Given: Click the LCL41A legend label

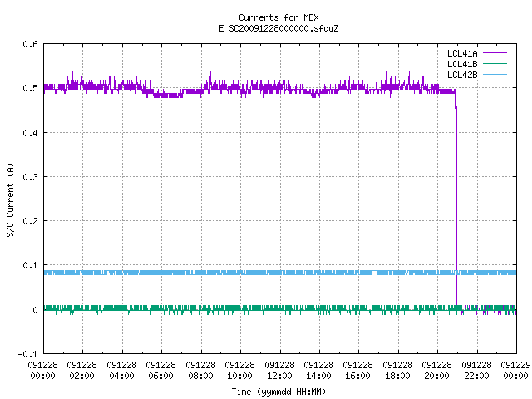Looking at the screenshot, I should point(462,53).
